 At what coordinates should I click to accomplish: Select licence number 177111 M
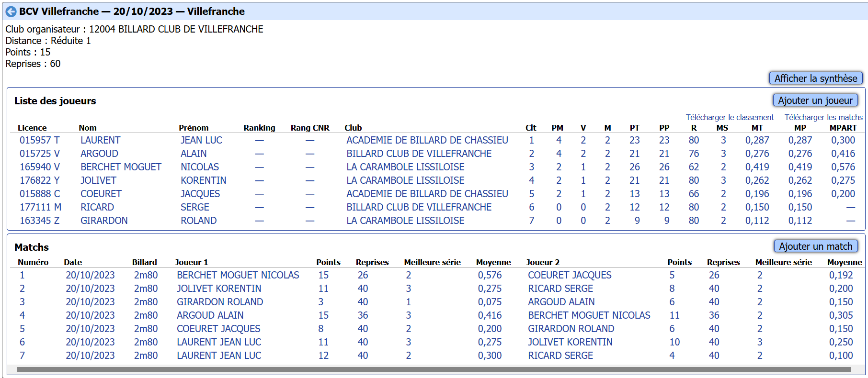41,207
